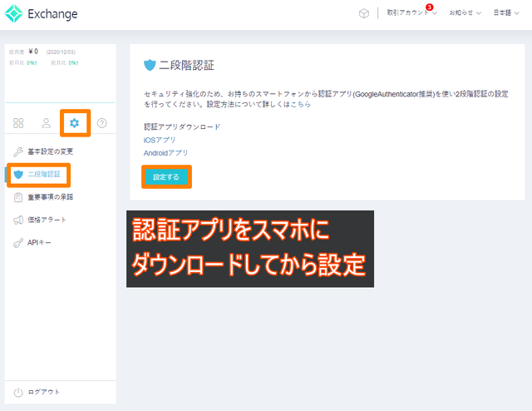Open the 日本語 language dropdown
Screen dimensions: 532x411
click(506, 13)
